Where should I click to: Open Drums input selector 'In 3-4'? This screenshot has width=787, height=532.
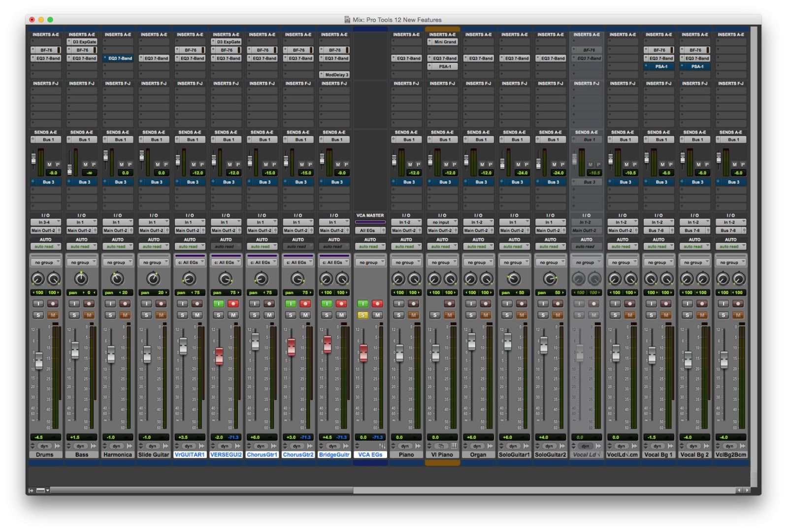pyautogui.click(x=45, y=222)
